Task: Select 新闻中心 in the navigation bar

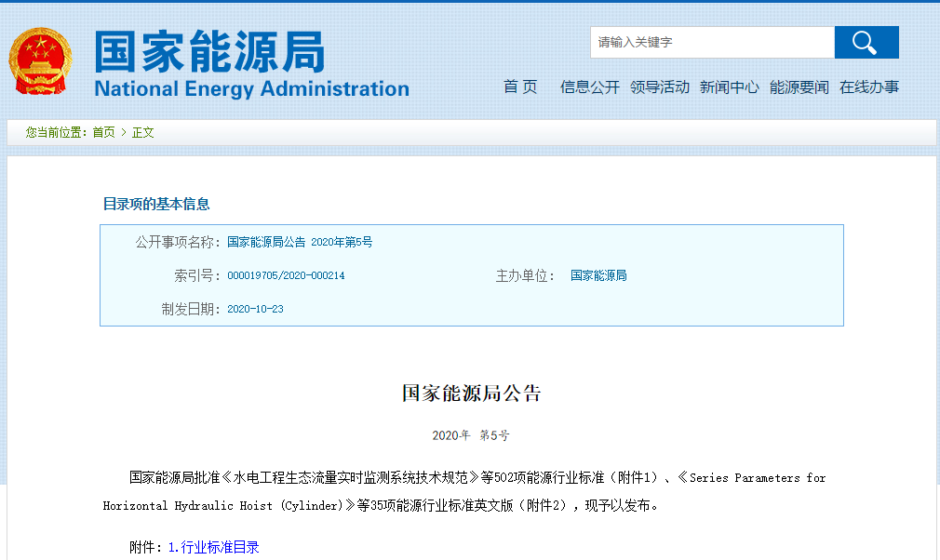Action: (729, 87)
